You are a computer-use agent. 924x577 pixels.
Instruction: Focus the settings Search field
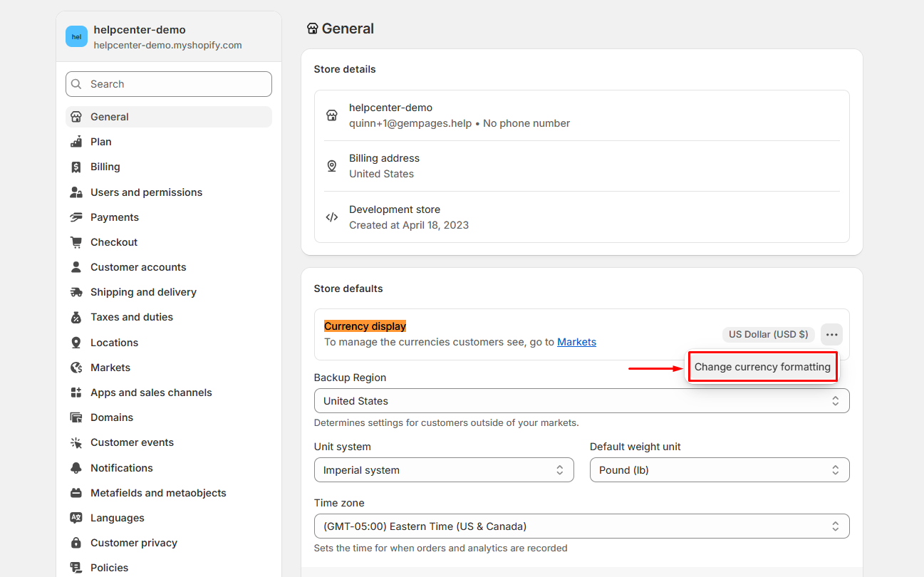[169, 84]
